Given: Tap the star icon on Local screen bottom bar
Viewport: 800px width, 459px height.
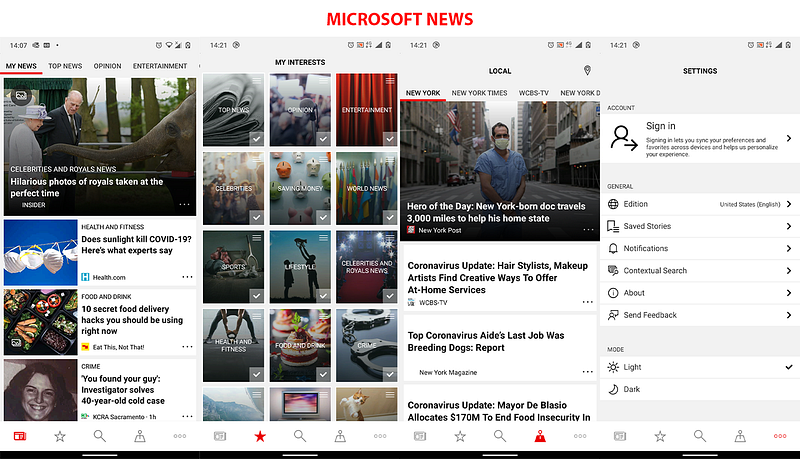Looking at the screenshot, I should (x=460, y=436).
